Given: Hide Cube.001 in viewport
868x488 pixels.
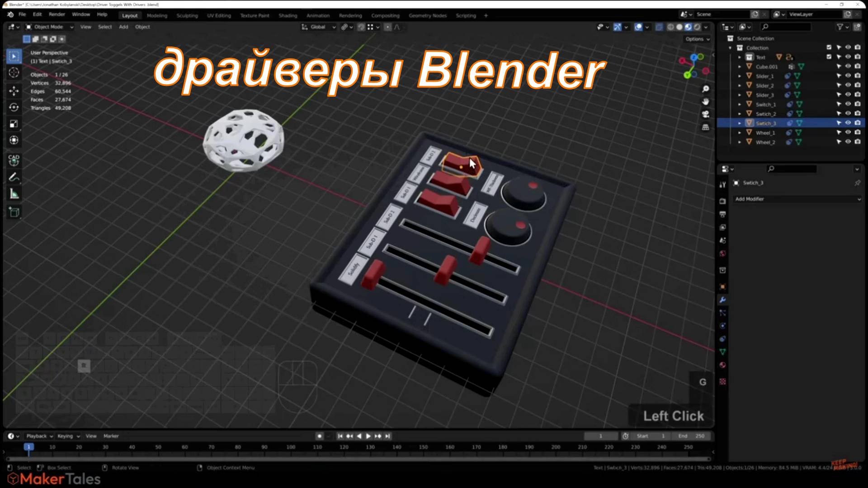Looking at the screenshot, I should tap(848, 66).
